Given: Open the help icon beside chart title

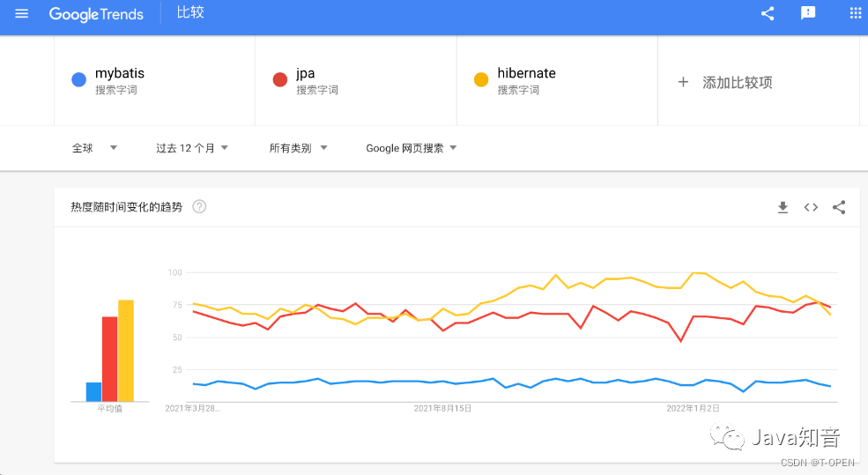Looking at the screenshot, I should (x=199, y=207).
